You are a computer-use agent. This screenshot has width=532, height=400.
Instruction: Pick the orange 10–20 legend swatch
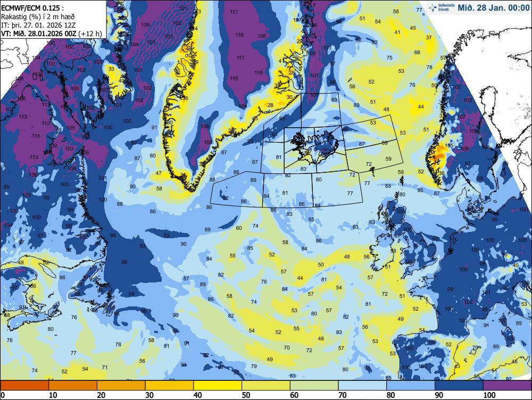[73, 386]
